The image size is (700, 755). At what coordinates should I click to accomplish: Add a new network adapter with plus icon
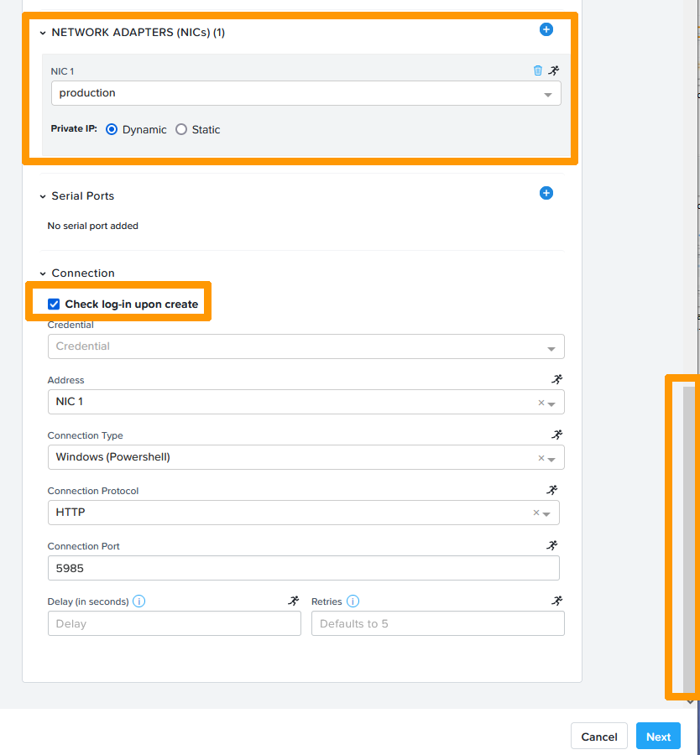tap(546, 29)
